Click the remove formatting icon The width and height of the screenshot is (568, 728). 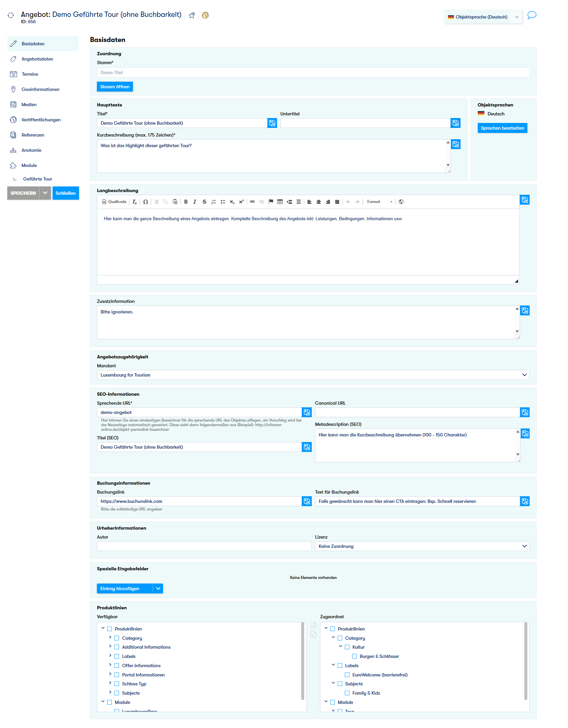(x=134, y=202)
